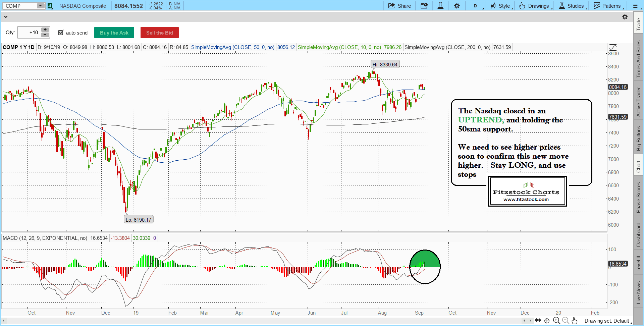The image size is (644, 326).
Task: Increase quantity with the plus stepper
Action: (45, 30)
